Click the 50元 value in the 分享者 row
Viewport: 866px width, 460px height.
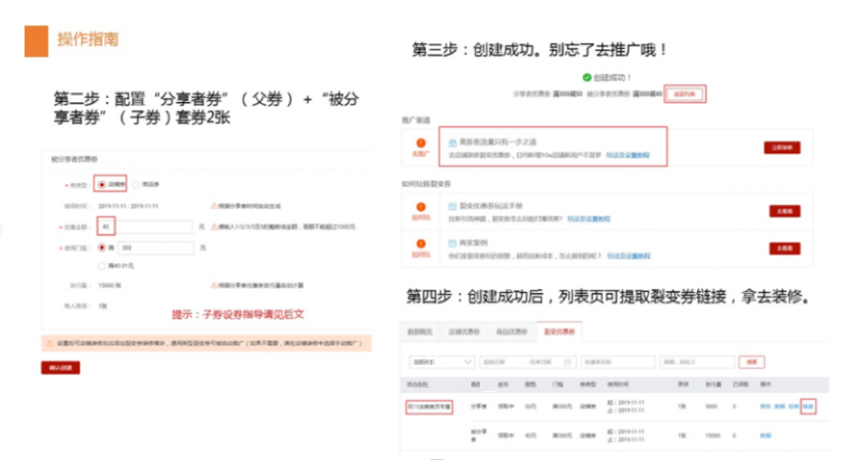click(530, 406)
